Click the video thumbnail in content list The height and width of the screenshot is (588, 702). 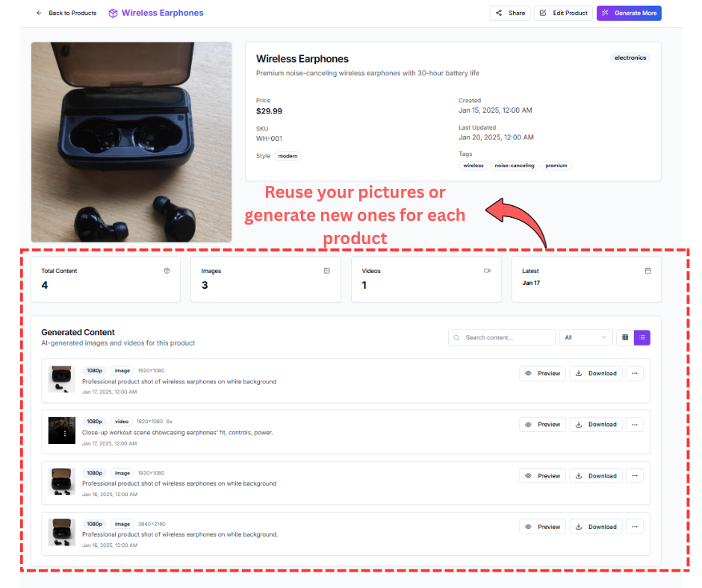tap(62, 431)
